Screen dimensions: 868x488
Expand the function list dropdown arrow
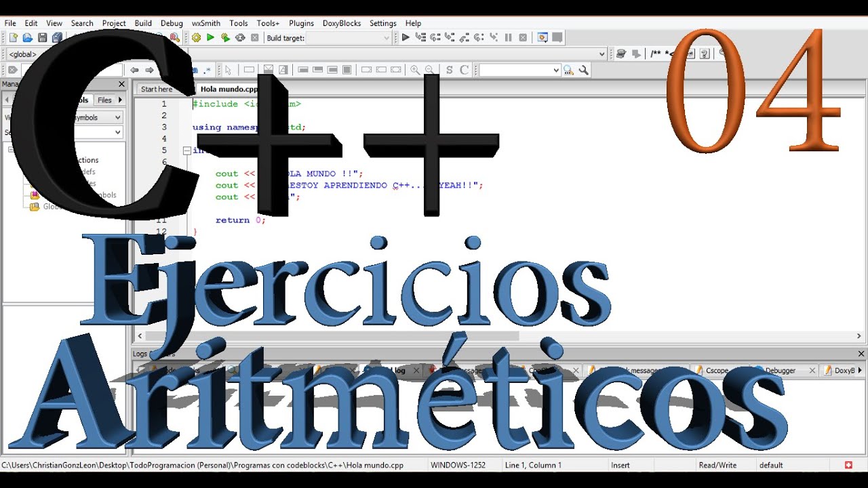click(601, 54)
